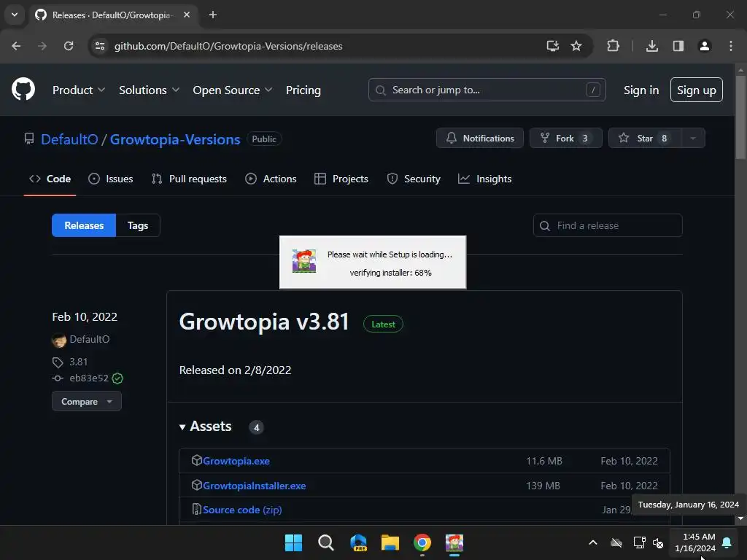Open the Chrome three-dot menu
Image resolution: width=747 pixels, height=560 pixels.
pyautogui.click(x=731, y=46)
